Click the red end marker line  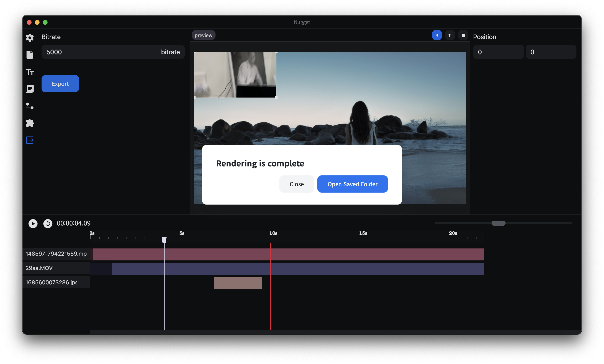click(x=270, y=286)
